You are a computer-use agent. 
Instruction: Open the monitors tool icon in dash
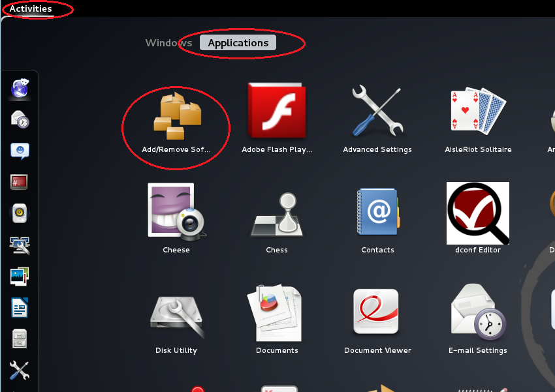click(20, 245)
